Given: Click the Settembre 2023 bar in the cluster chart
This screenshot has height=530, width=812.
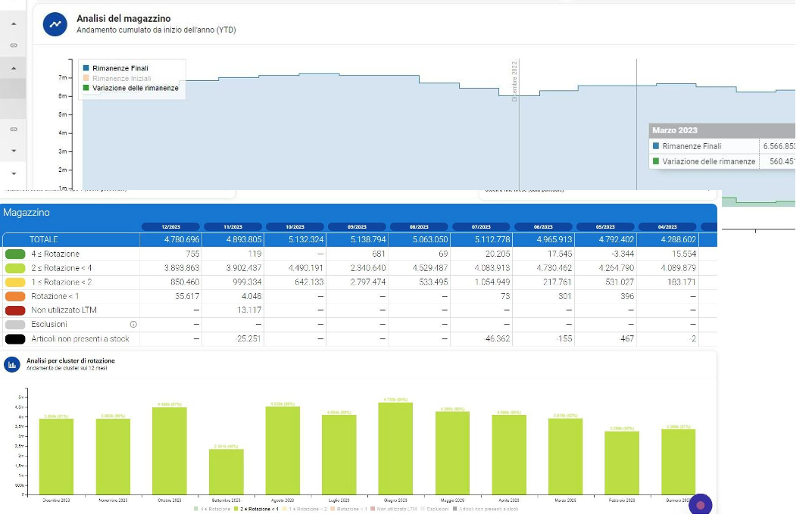Looking at the screenshot, I should coord(226,472).
